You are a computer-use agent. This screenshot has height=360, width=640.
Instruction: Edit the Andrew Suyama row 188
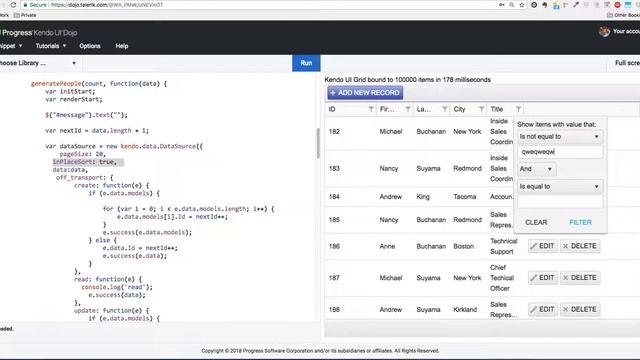point(542,309)
